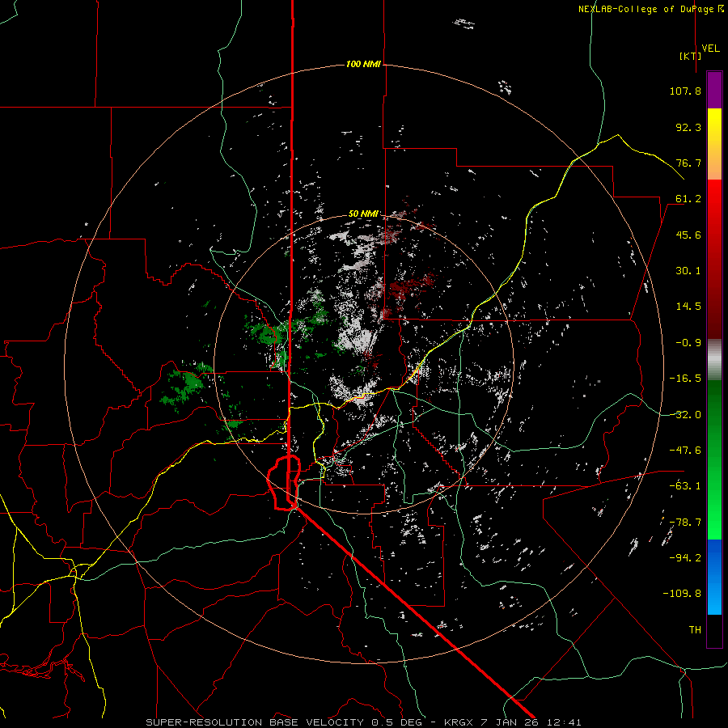Click the 61.2 velocity scale value
This screenshot has width=728, height=728.
(x=688, y=199)
